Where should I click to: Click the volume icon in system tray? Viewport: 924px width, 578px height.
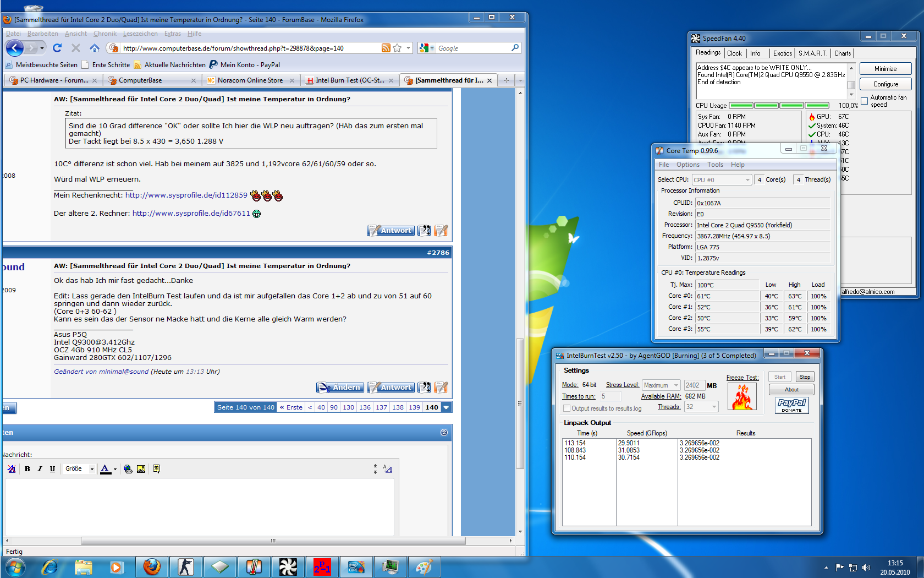(866, 568)
